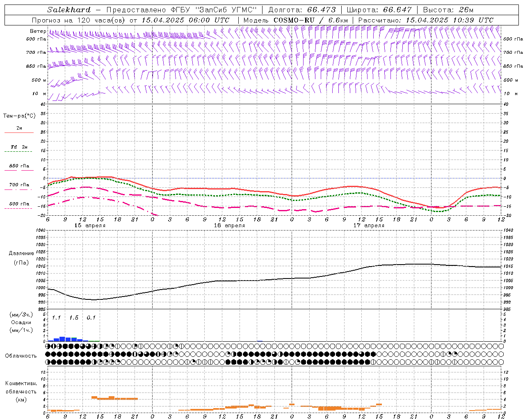525x420 pixels.
Task: Click the Осадки precipitation label
Action: click(21, 322)
